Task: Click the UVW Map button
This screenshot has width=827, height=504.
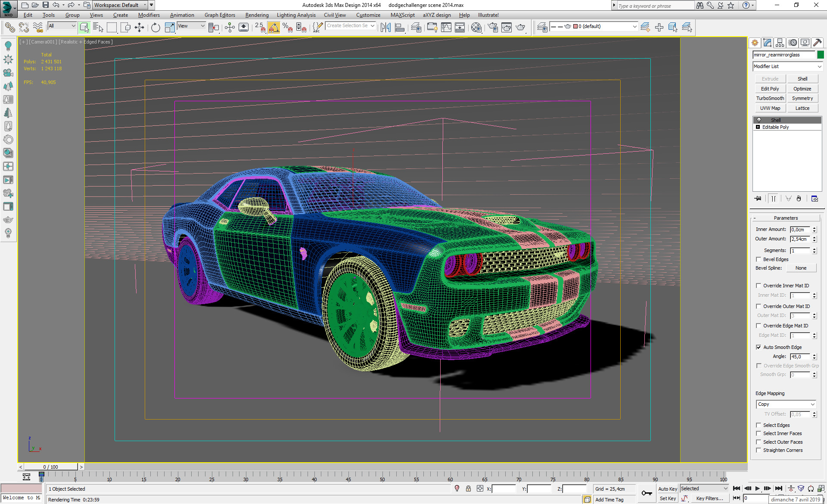Action: point(770,108)
